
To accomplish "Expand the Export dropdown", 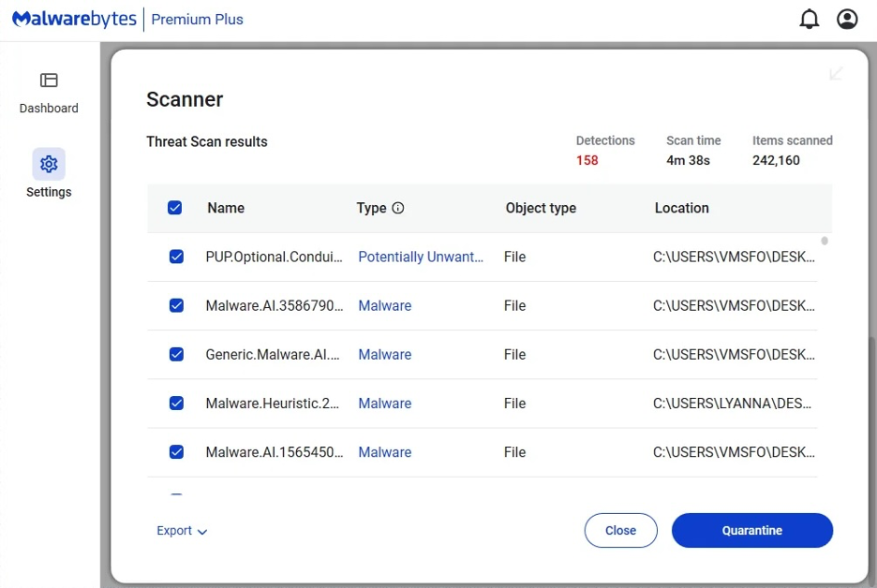I will coord(182,531).
